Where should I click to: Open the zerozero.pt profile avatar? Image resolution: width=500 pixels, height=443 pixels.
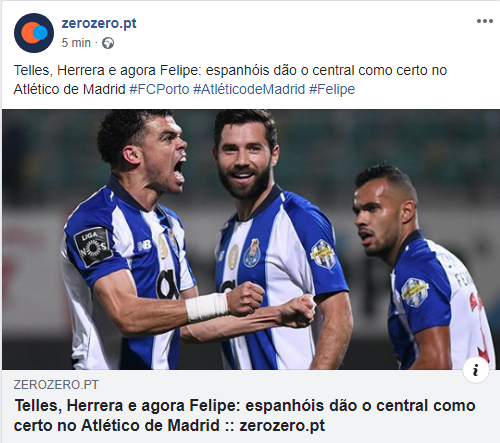(34, 33)
